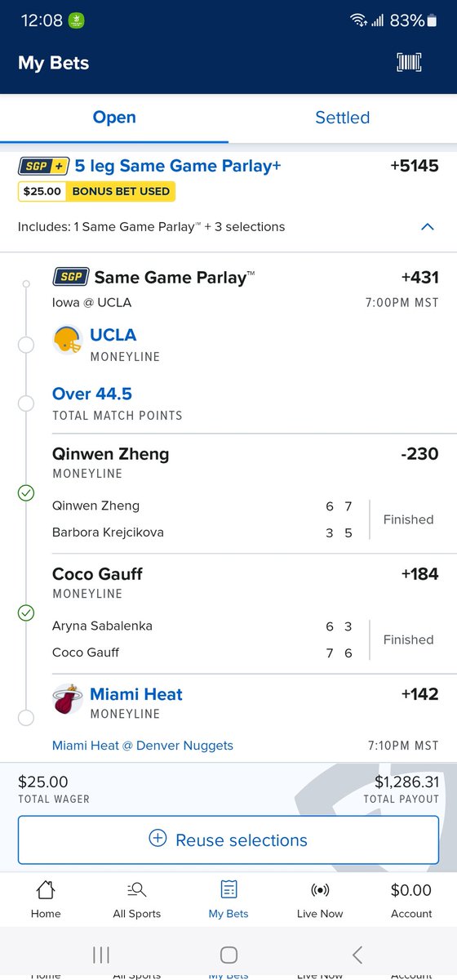The image size is (457, 980).
Task: Collapse the parlay details chevron
Action: (x=427, y=227)
